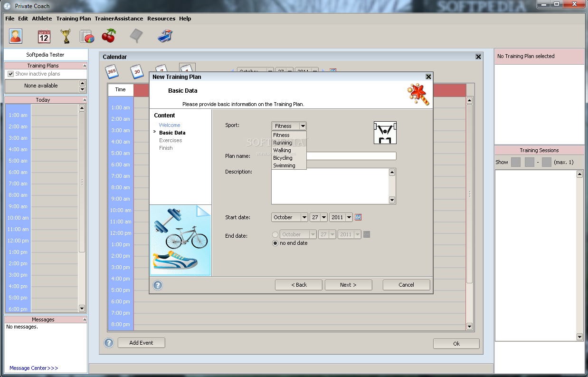Click the Add Event button
Screen dimensions: 588x377
[x=141, y=343]
